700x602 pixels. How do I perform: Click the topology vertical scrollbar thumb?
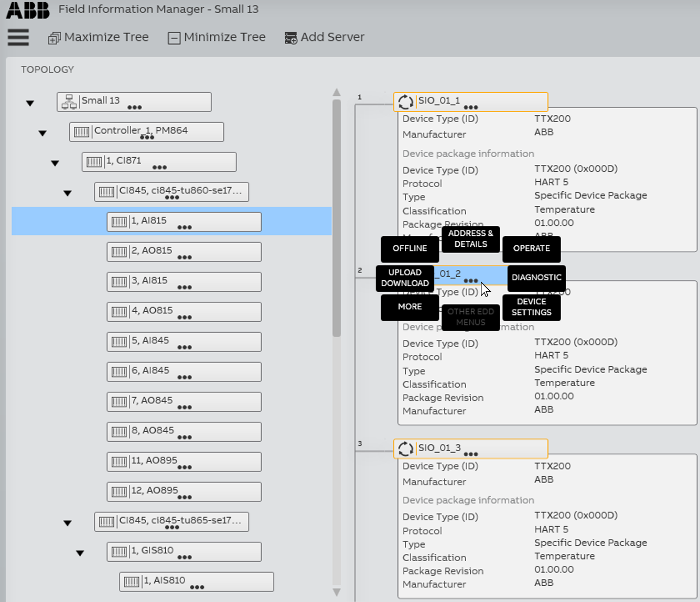(337, 218)
